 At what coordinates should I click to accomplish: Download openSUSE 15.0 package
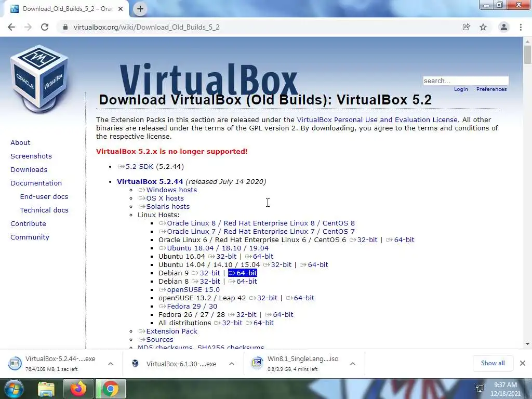[x=190, y=290]
